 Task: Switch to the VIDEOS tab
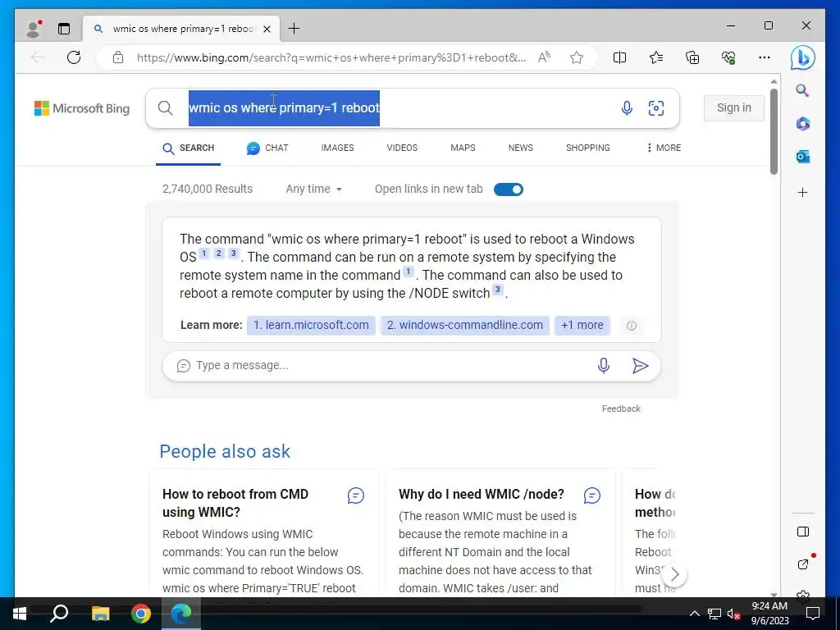402,148
